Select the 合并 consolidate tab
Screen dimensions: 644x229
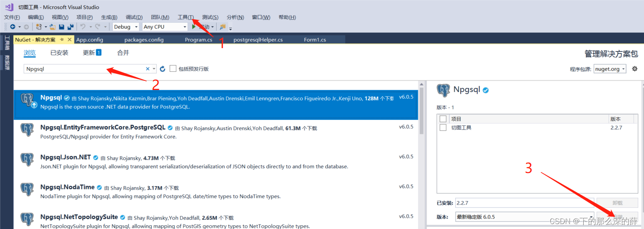[x=123, y=53]
